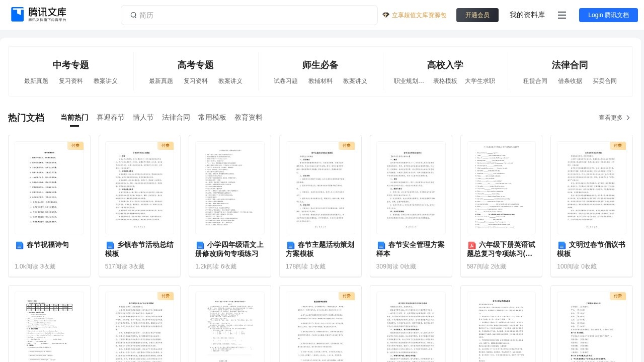644x362 pixels.
Task: Click the doc icon beside 春节祝福诗句
Action: point(20,245)
